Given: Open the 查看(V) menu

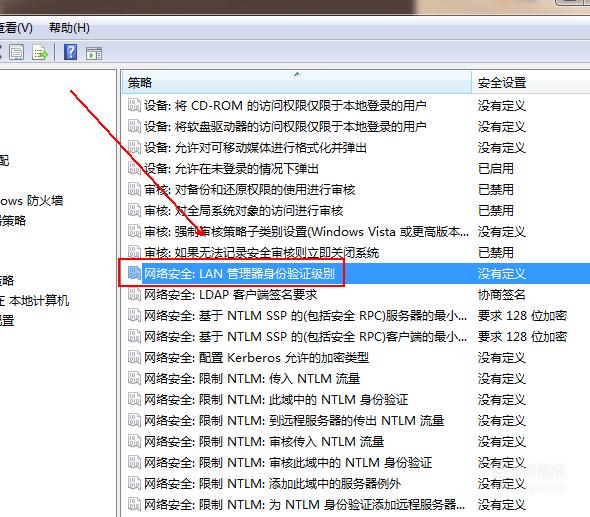Looking at the screenshot, I should [16, 28].
